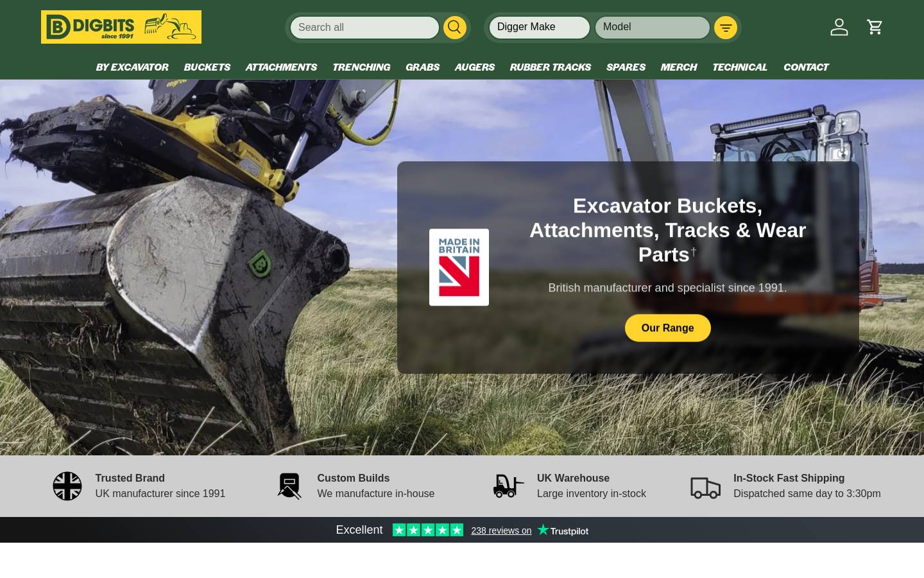Open the Model dropdown
The image size is (924, 578).
click(x=653, y=27)
